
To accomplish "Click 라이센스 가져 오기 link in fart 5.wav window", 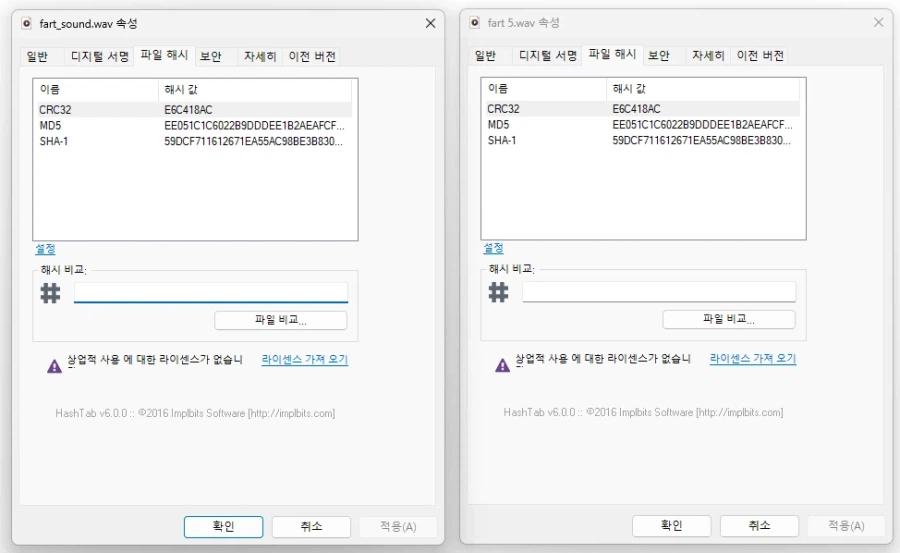I will click(x=753, y=358).
